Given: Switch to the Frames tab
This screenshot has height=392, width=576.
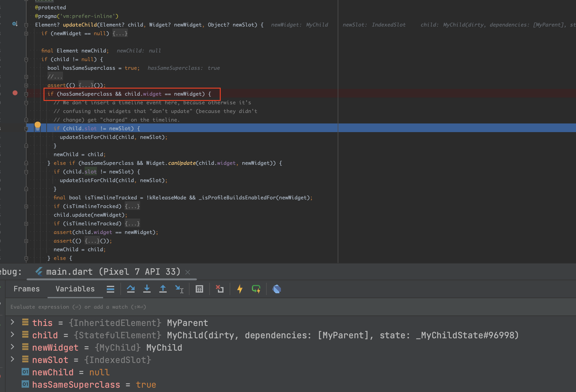Looking at the screenshot, I should tap(27, 289).
